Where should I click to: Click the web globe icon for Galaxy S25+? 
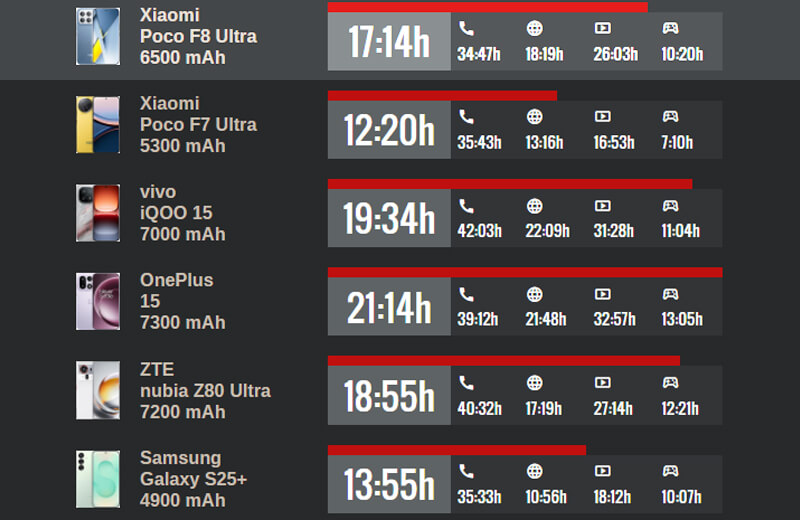coord(535,472)
